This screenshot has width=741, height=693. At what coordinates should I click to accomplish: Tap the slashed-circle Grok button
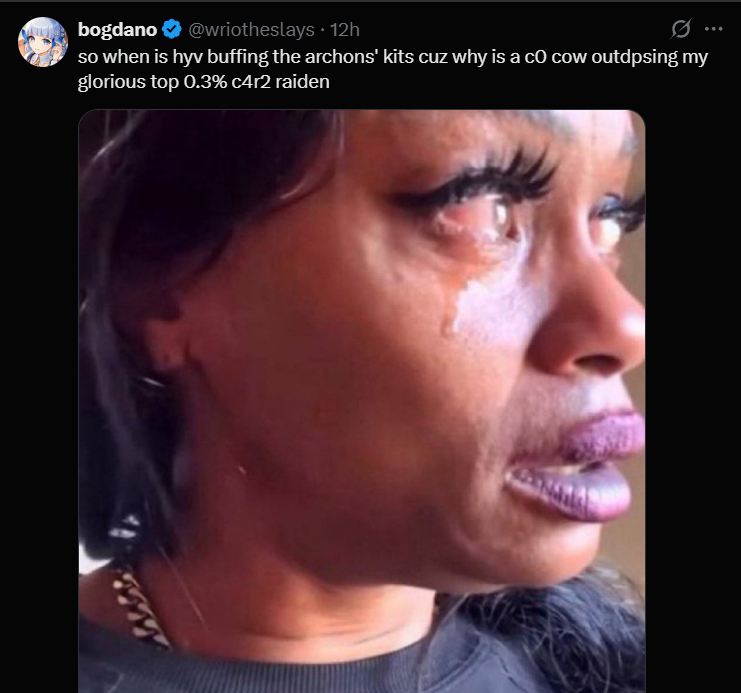681,29
